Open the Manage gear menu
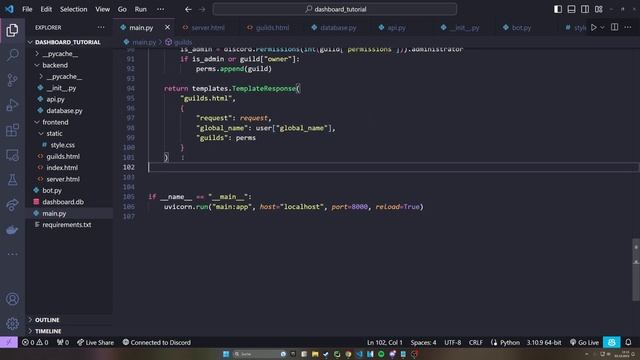Viewport: 640px width, 360px height. 12,324
